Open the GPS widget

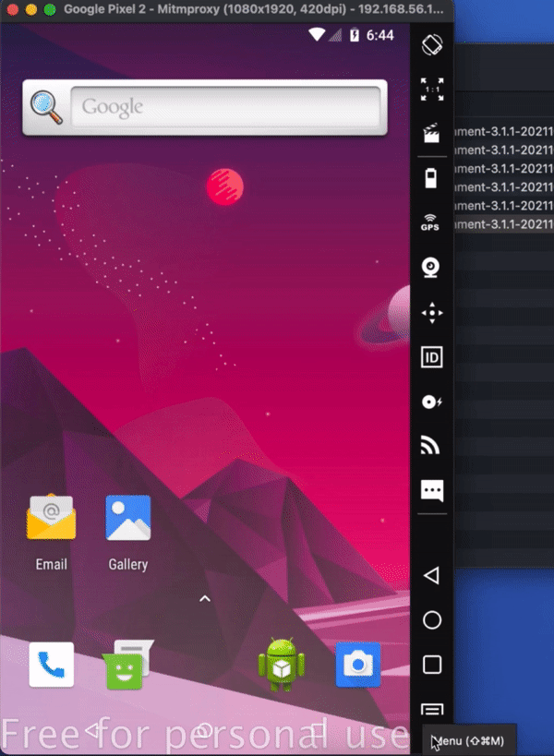[x=431, y=222]
